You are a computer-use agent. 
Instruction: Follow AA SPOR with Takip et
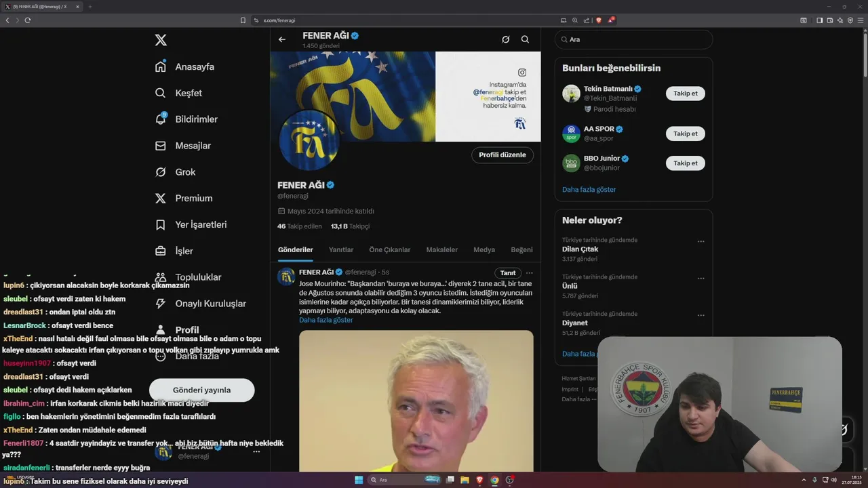pos(685,134)
